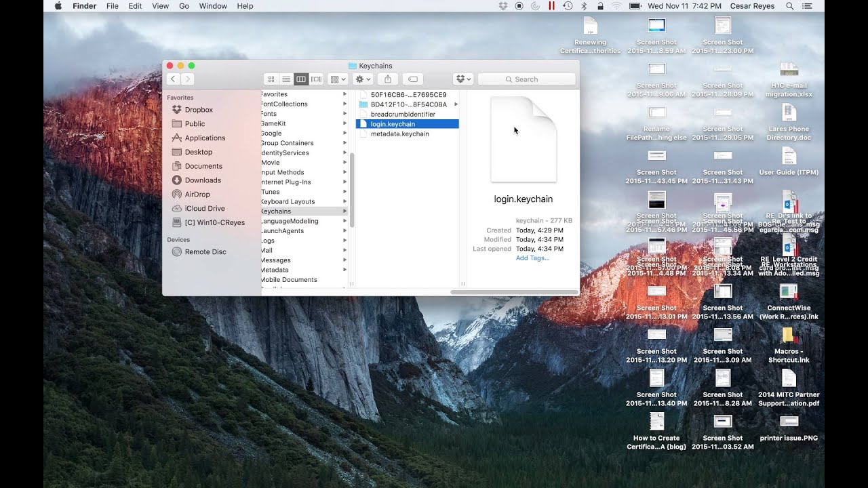The width and height of the screenshot is (868, 488).
Task: Select Lares Phone Directory.doc on desktop
Action: tap(789, 123)
